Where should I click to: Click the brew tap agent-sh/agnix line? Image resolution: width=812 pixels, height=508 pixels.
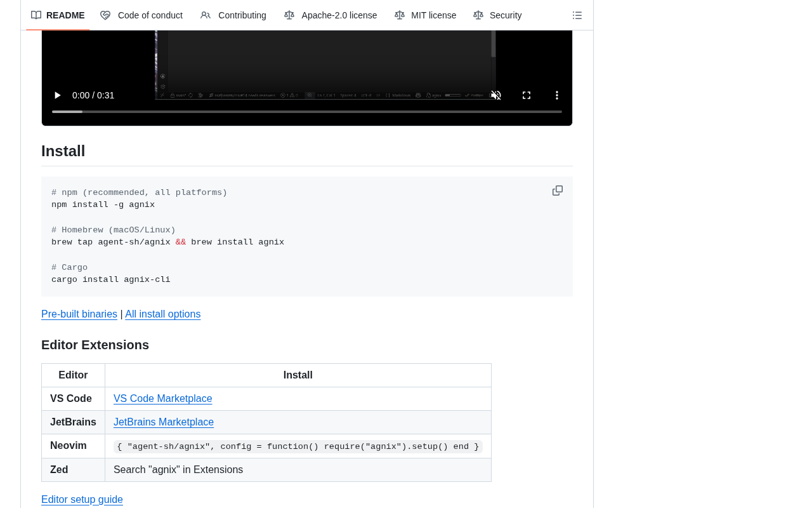tap(168, 243)
